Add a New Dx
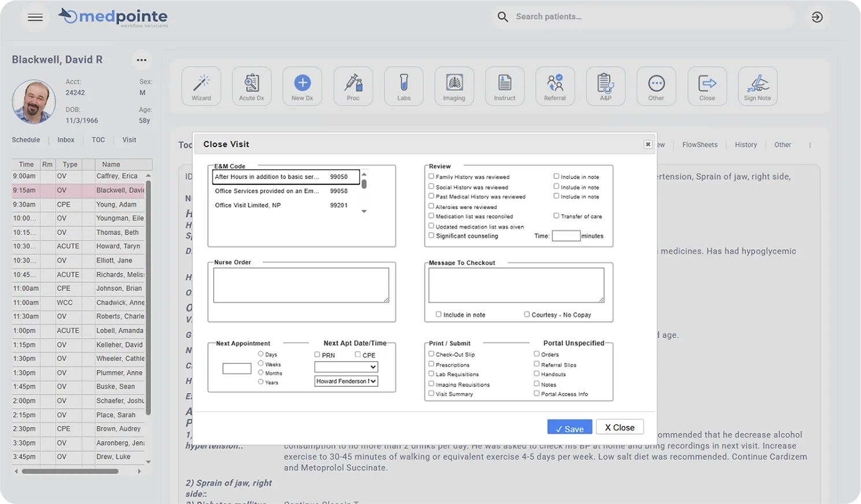Image resolution: width=861 pixels, height=504 pixels. (302, 86)
